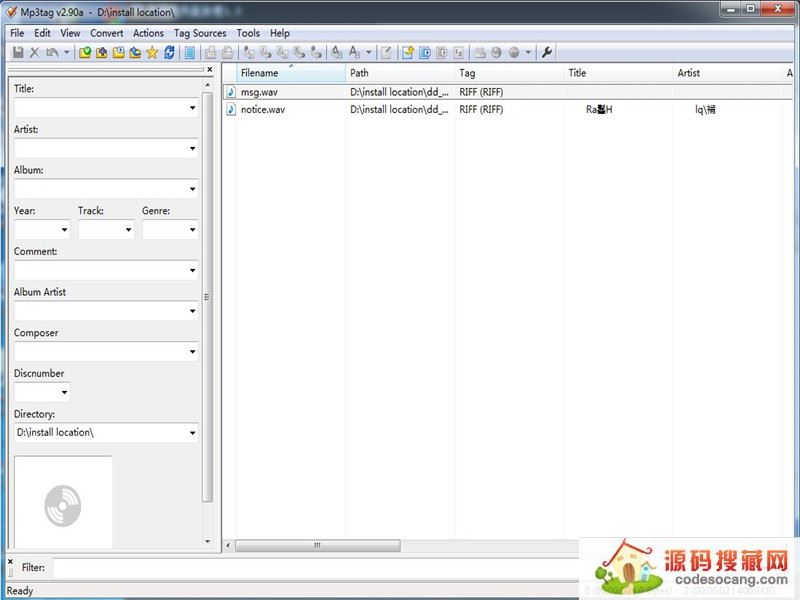The image size is (800, 600).
Task: Click the Save tag floppy disk icon
Action: (x=18, y=52)
